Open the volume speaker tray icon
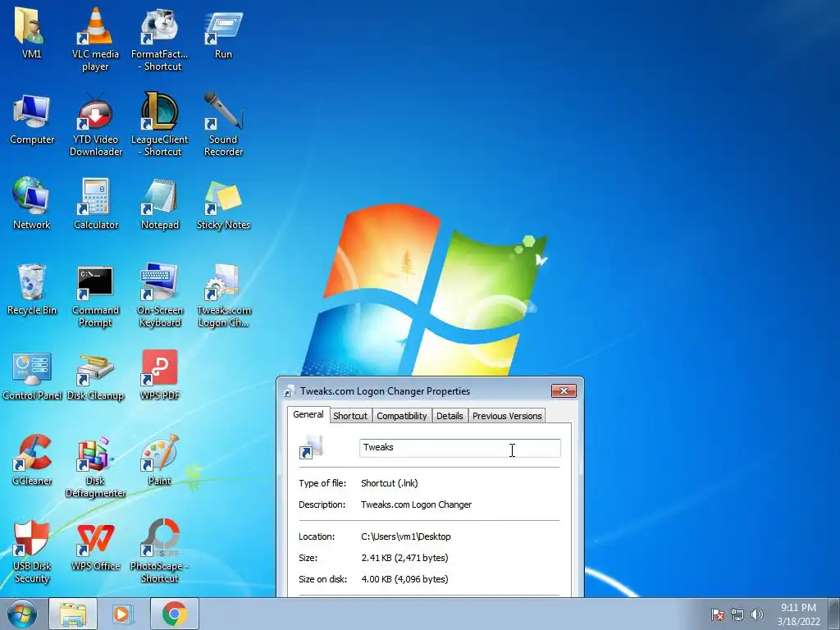Viewport: 840px width, 630px height. point(757,614)
